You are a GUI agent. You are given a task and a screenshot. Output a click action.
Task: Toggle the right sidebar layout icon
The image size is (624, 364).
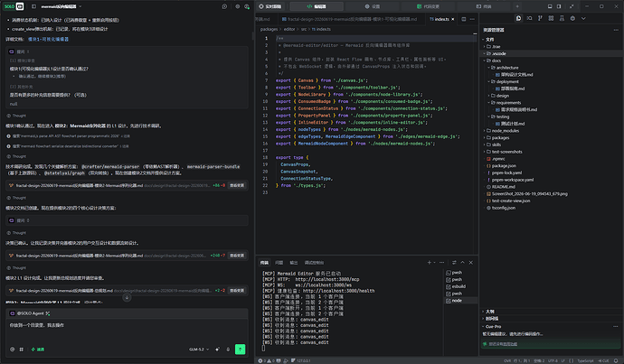[559, 6]
